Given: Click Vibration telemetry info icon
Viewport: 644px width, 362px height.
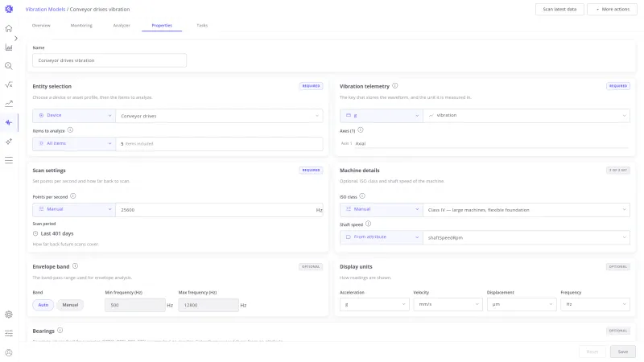Looking at the screenshot, I should tap(394, 86).
